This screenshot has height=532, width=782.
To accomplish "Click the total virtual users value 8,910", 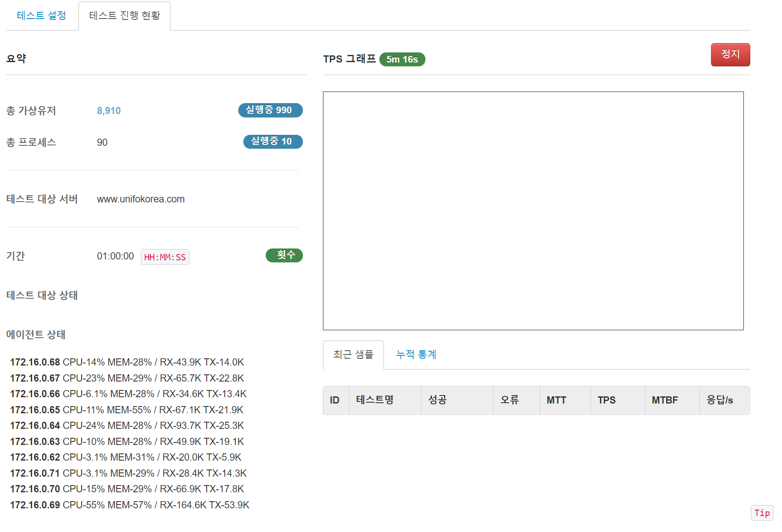I will point(109,111).
